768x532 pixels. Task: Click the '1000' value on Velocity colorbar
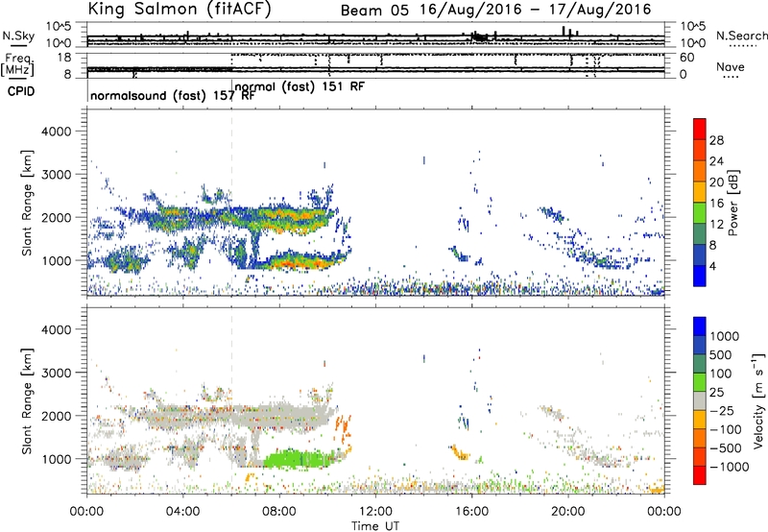point(725,336)
